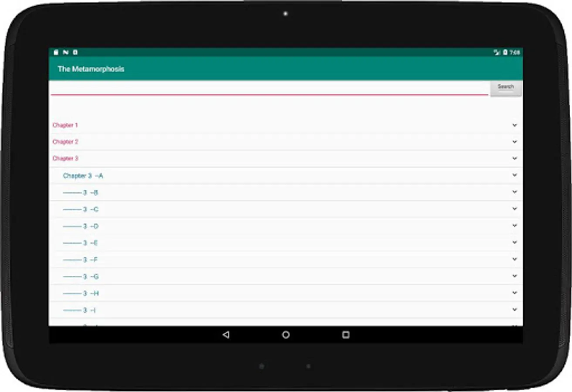This screenshot has width=572, height=392.
Task: Click the Search button
Action: point(505,88)
